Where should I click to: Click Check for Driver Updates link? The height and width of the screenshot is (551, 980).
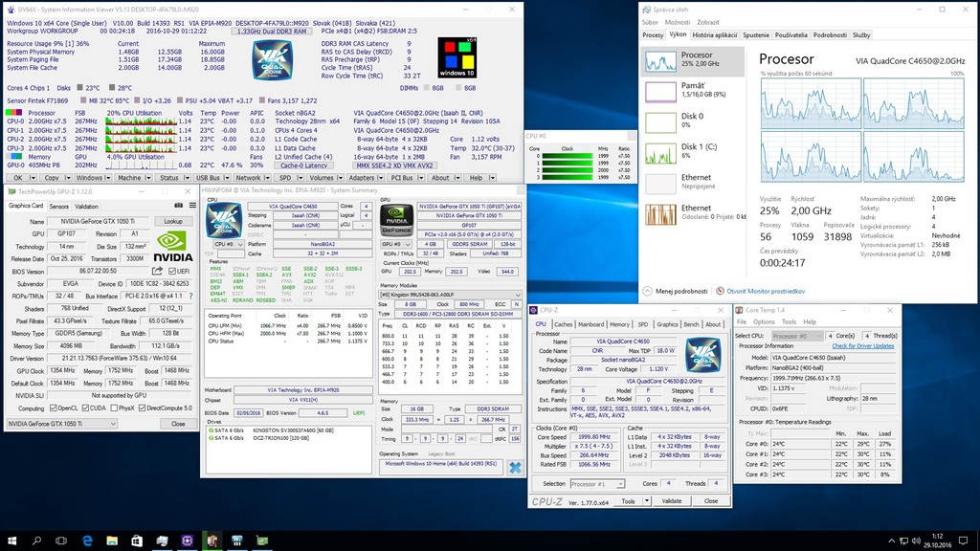[x=862, y=346]
